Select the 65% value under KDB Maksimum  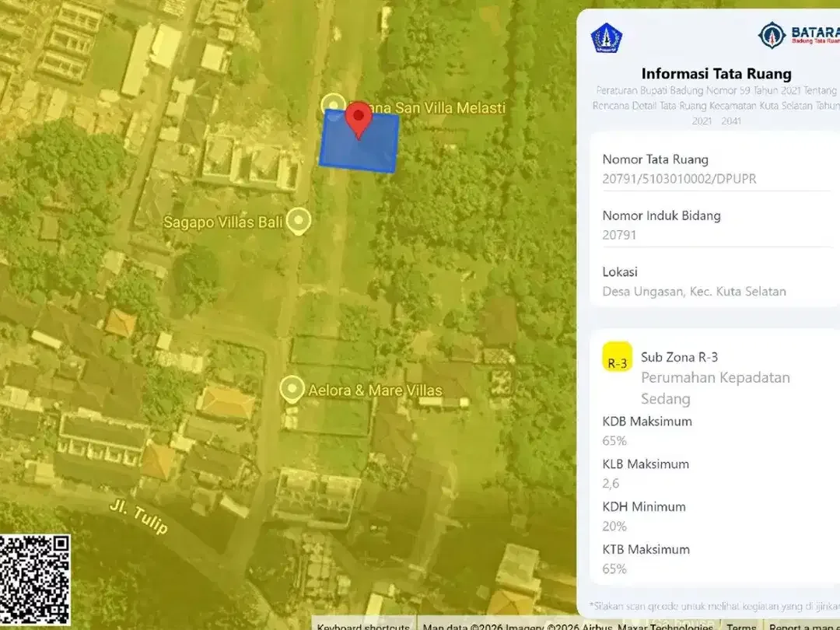point(614,440)
